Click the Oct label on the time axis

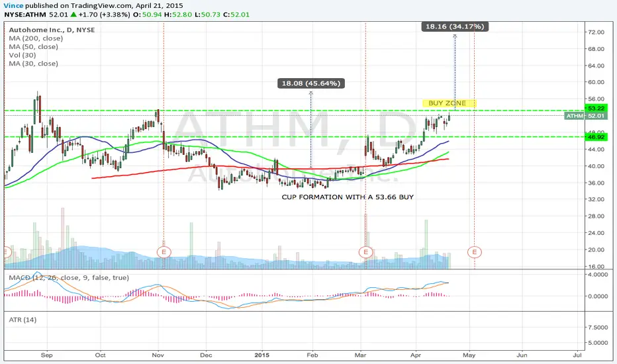pos(101,355)
